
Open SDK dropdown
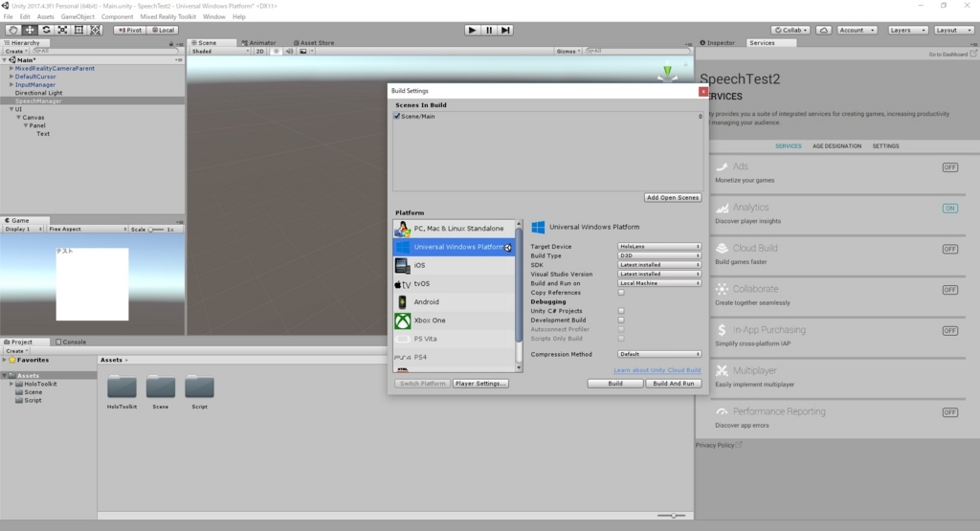(x=659, y=265)
